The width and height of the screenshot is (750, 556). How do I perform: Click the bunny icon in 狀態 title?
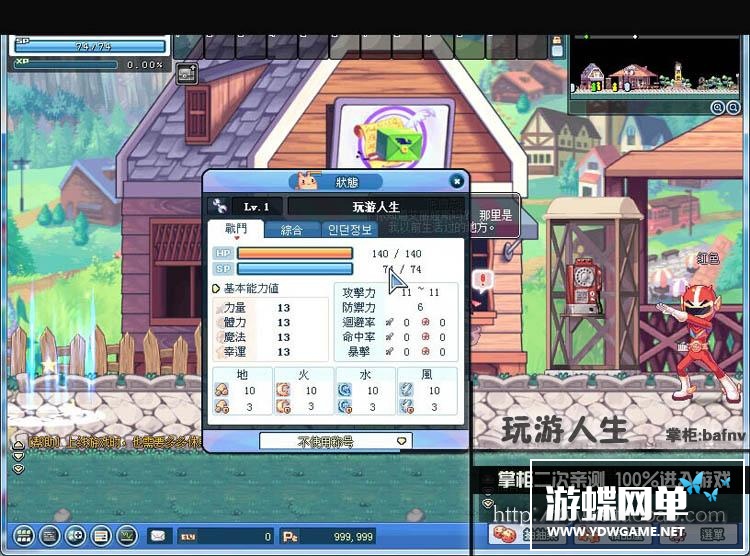[x=307, y=180]
